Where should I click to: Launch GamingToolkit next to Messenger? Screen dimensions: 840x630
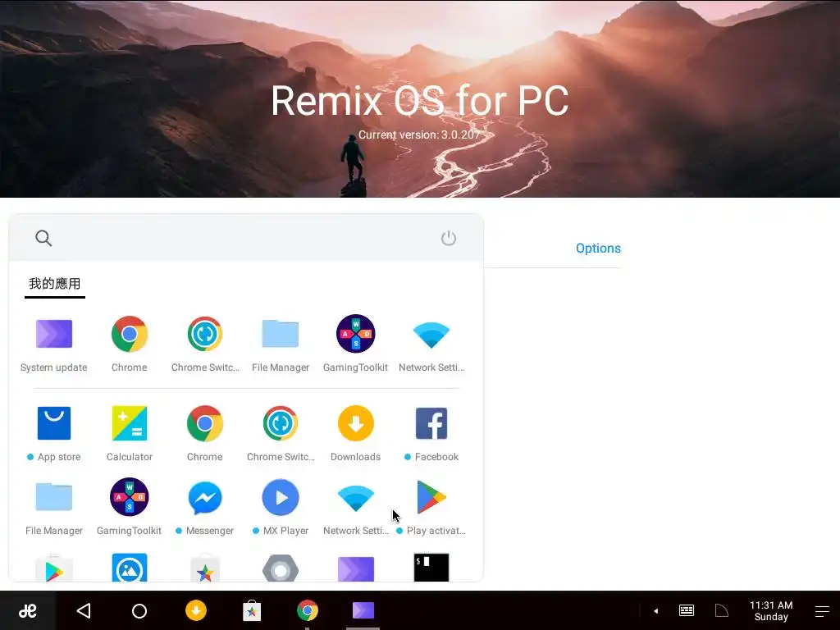(x=129, y=496)
